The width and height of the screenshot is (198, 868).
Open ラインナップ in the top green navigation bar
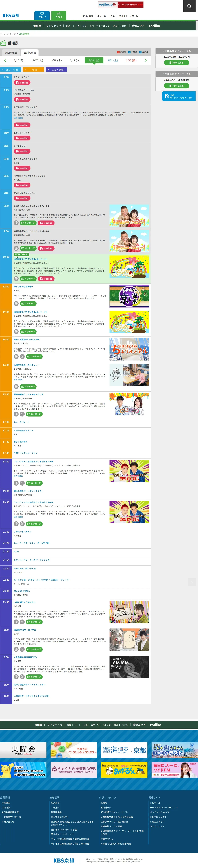click(x=54, y=26)
